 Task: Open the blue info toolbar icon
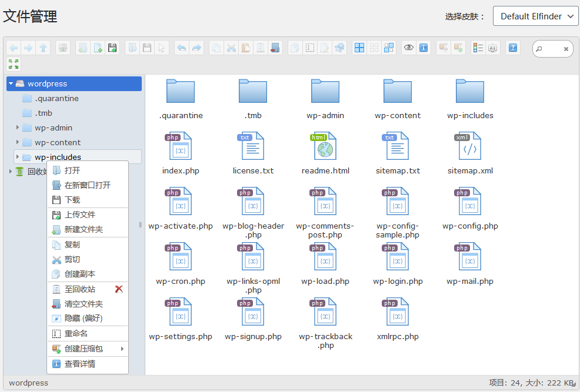tap(425, 47)
